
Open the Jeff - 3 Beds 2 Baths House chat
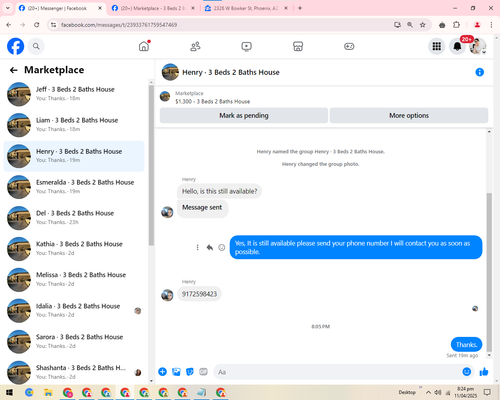[x=74, y=94]
